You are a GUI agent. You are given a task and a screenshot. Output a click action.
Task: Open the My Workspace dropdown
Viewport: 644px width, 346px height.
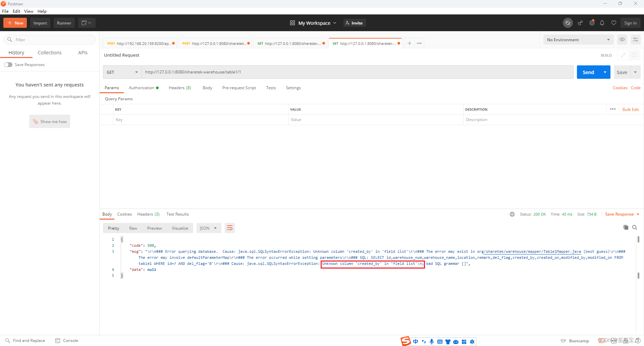click(x=313, y=23)
